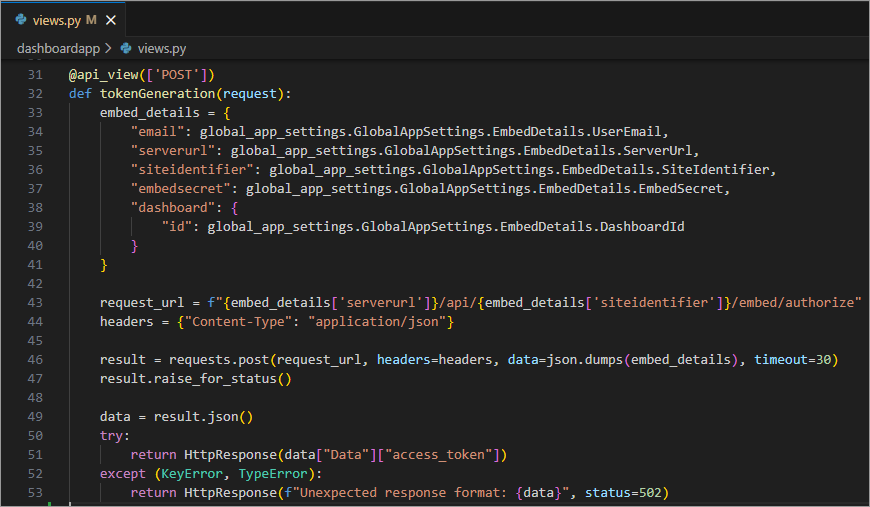The height and width of the screenshot is (507, 870).
Task: Click line number 43 in the gutter
Action: pyautogui.click(x=35, y=303)
